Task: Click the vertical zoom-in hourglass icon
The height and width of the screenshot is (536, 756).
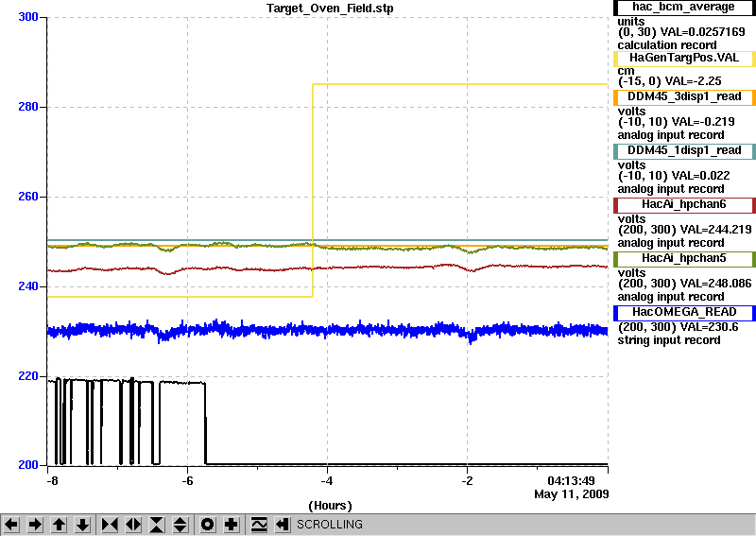Action: coord(157,525)
